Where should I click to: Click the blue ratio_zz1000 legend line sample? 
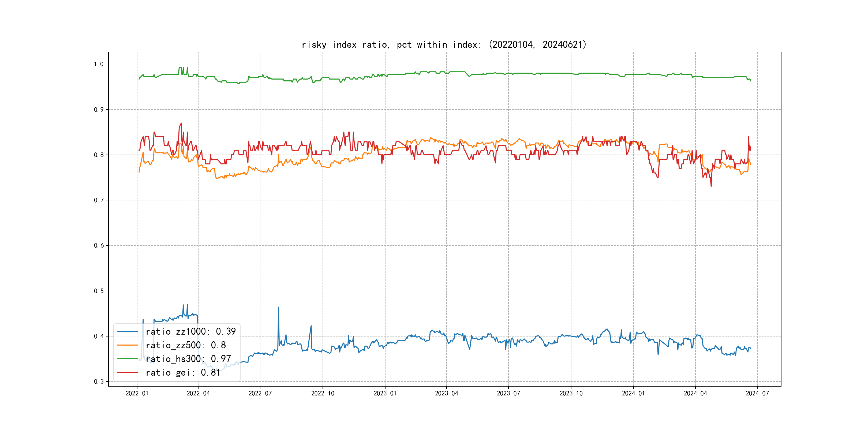(x=127, y=332)
